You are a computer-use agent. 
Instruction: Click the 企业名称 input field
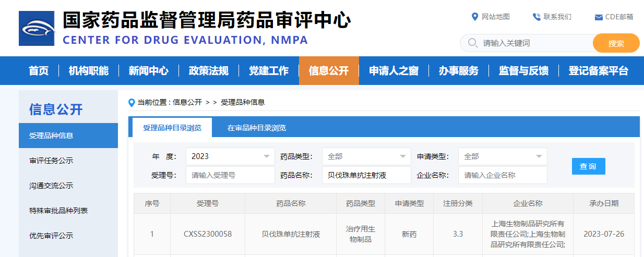(503, 175)
